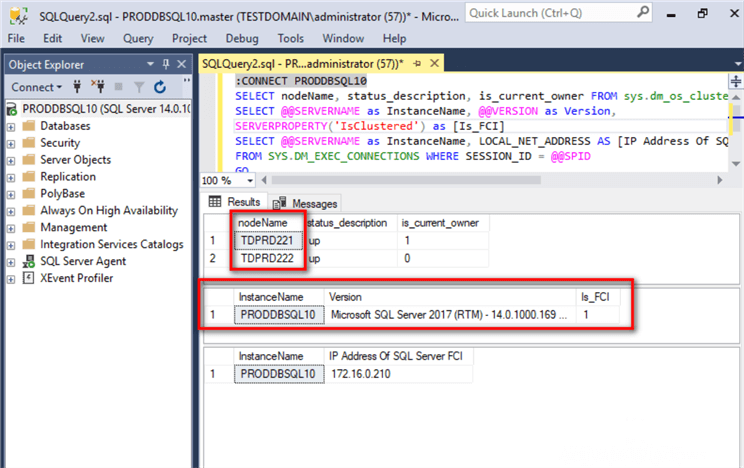Click in the Quick Launch search box

(x=532, y=14)
